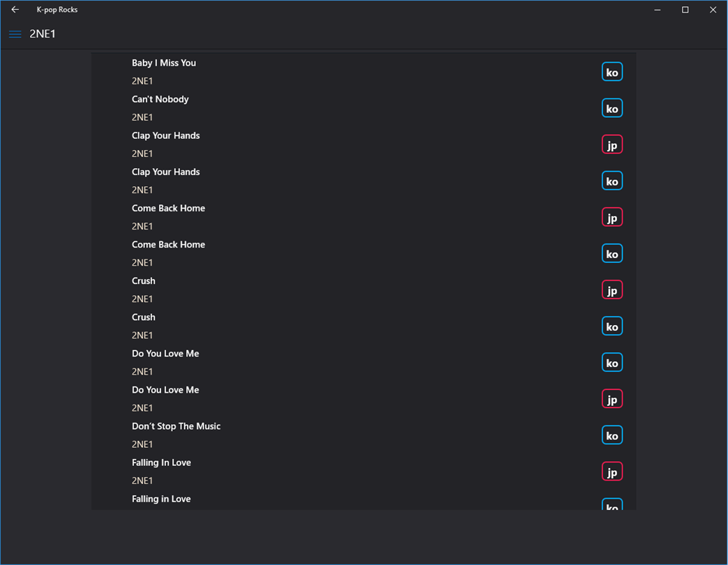Open the hamburger navigation menu
Viewport: 728px width, 565px height.
15,34
